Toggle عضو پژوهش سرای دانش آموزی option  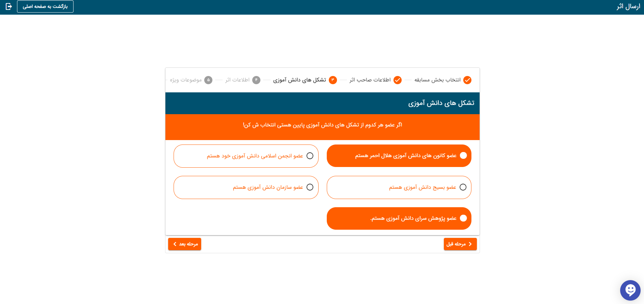pyautogui.click(x=463, y=218)
